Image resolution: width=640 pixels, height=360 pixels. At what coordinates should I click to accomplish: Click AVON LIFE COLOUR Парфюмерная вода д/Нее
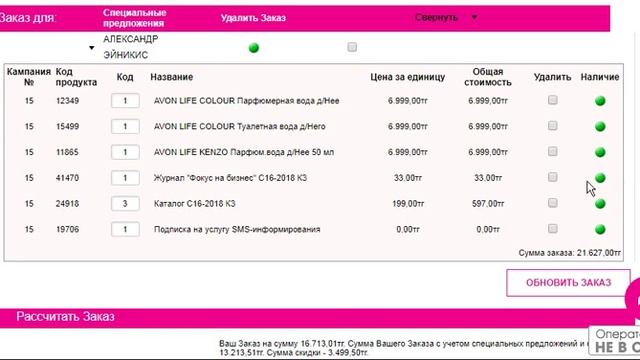247,101
